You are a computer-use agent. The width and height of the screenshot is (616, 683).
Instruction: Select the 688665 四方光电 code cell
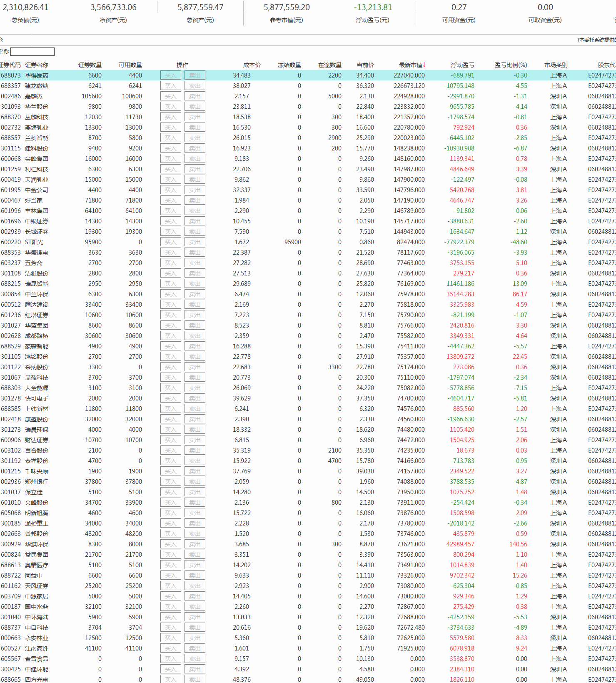(11, 680)
